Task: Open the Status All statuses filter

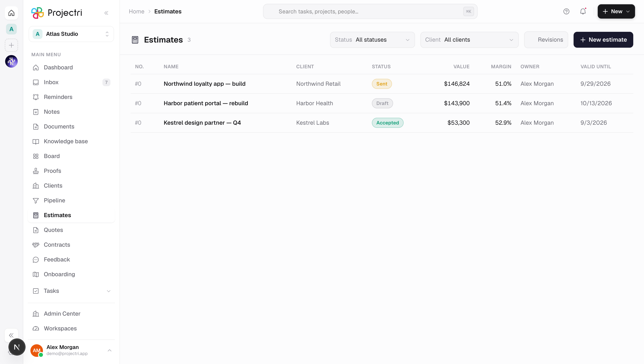Action: click(x=372, y=40)
